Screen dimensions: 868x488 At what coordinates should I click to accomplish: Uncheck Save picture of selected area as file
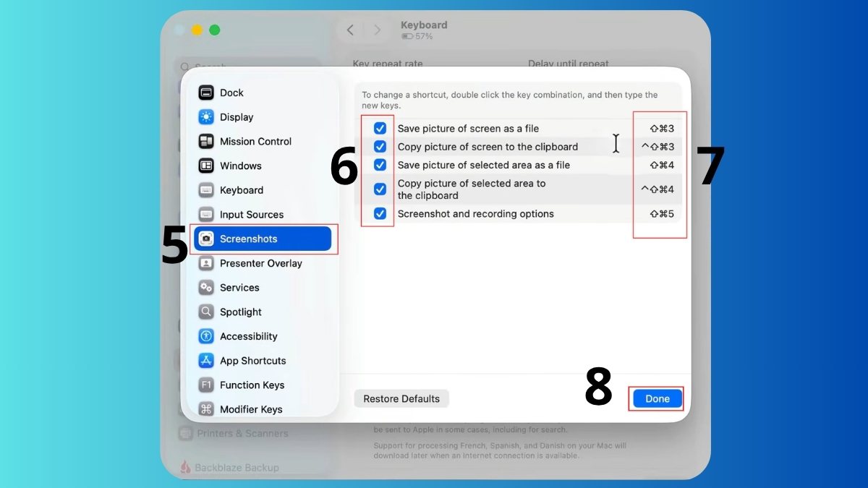[380, 165]
